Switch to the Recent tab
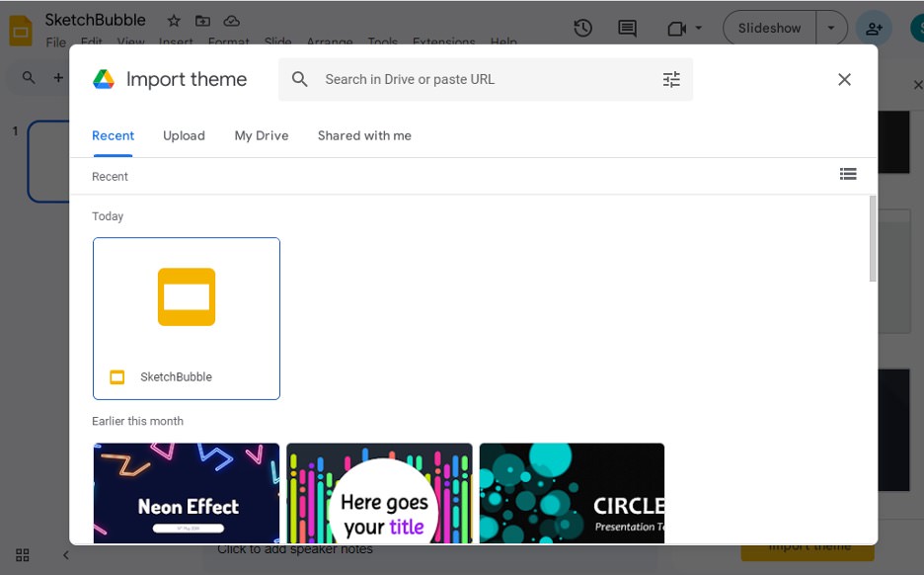Screen dimensions: 924x575 click(x=114, y=135)
